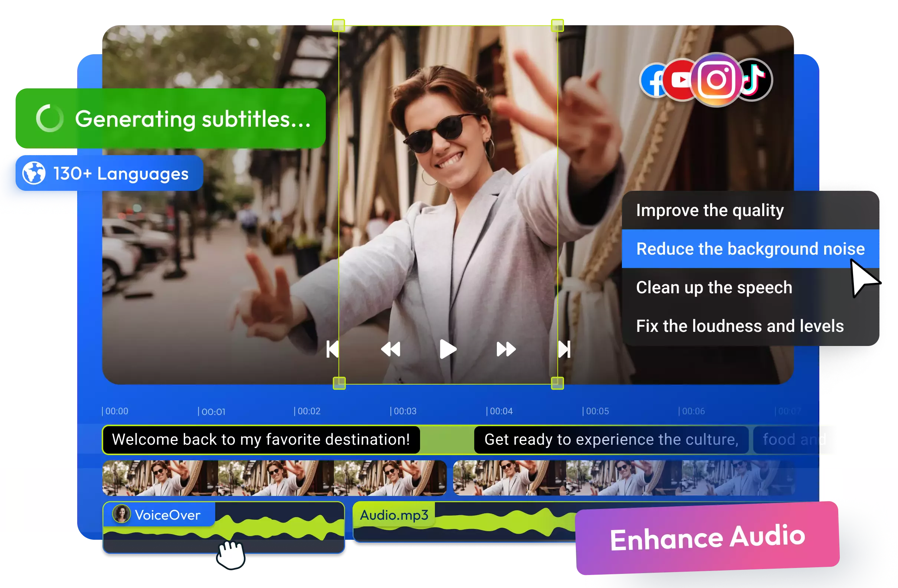898x588 pixels.
Task: Choose Fix the loudness and levels
Action: [x=740, y=326]
